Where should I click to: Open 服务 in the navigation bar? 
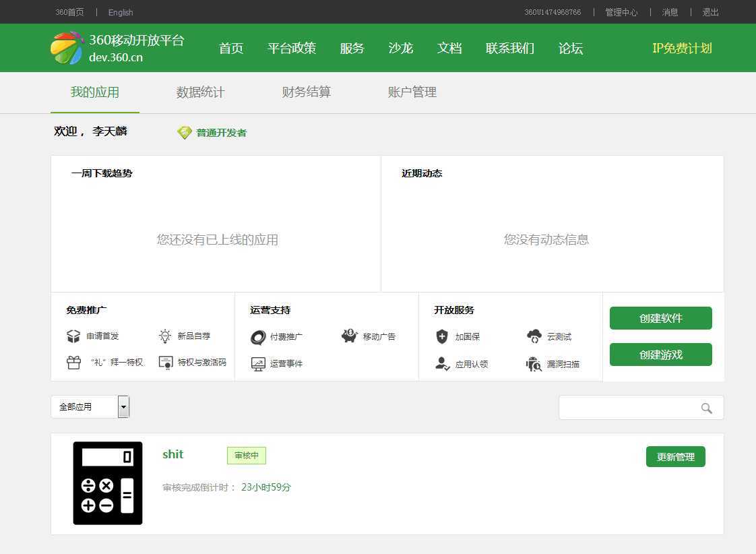point(352,49)
